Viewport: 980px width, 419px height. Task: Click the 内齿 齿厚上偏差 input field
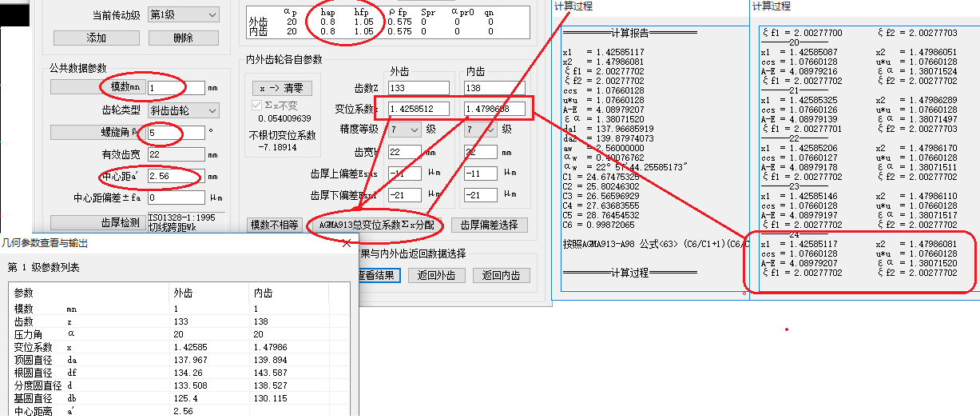point(482,173)
